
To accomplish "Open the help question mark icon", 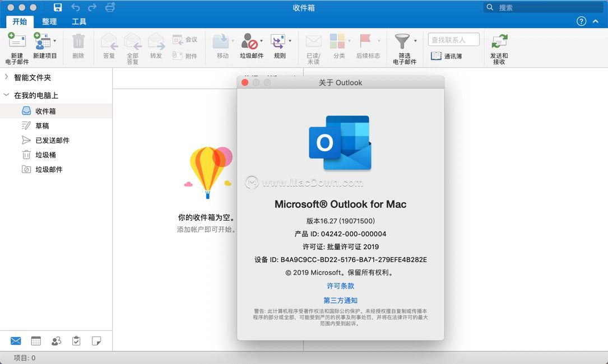I will [x=581, y=21].
